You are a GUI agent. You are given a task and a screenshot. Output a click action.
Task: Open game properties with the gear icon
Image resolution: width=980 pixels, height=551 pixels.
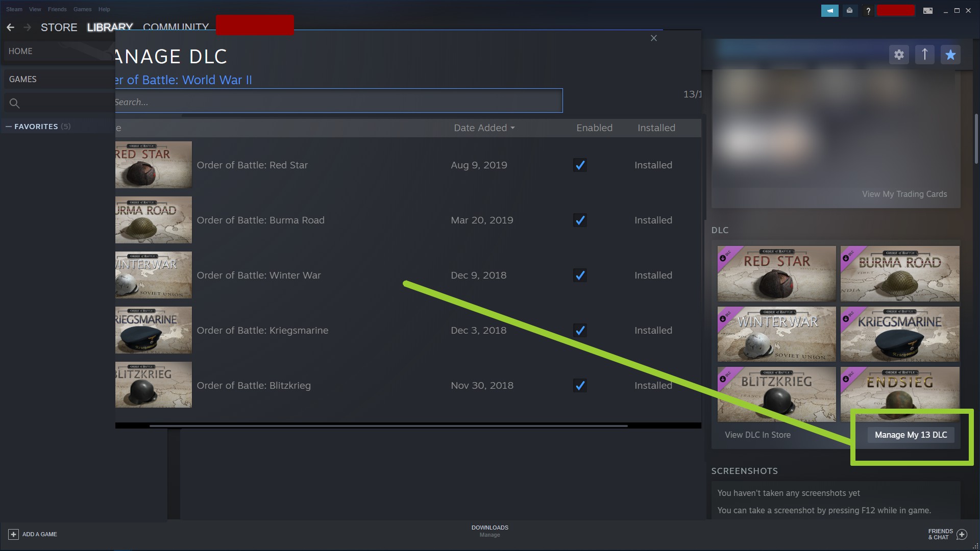coord(899,55)
